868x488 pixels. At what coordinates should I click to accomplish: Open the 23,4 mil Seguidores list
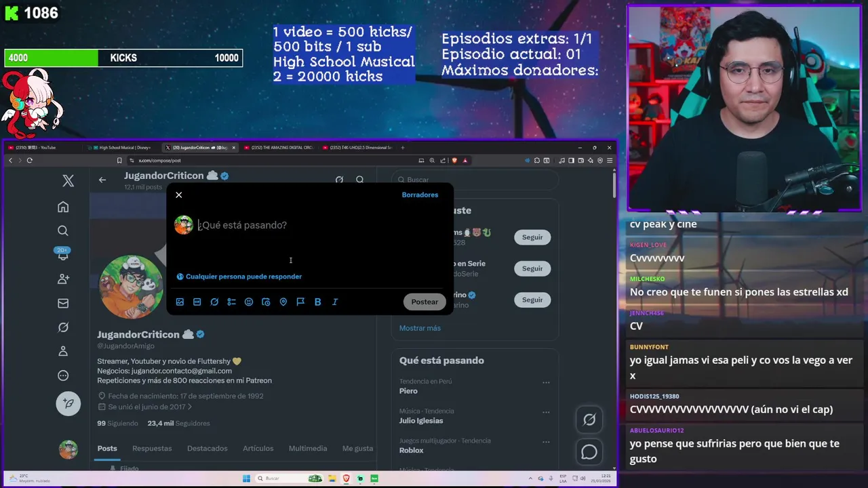pos(179,423)
